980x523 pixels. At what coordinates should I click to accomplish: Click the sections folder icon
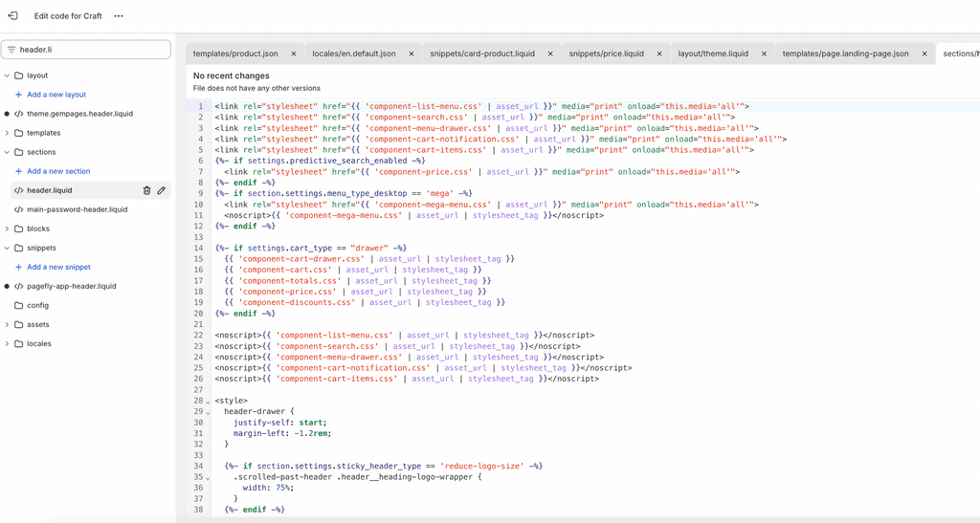click(19, 152)
